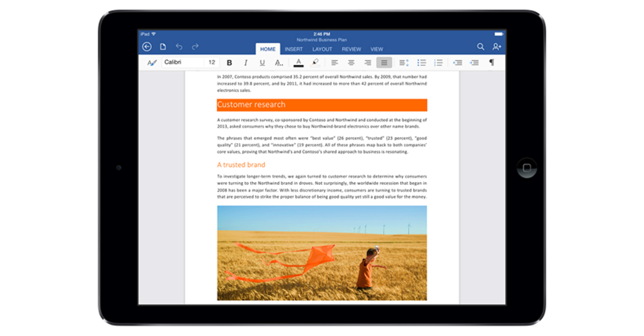Image resolution: width=644 pixels, height=336 pixels.
Task: Tap the paragraph beginning 'In 2007, Contoso'
Action: (x=322, y=83)
